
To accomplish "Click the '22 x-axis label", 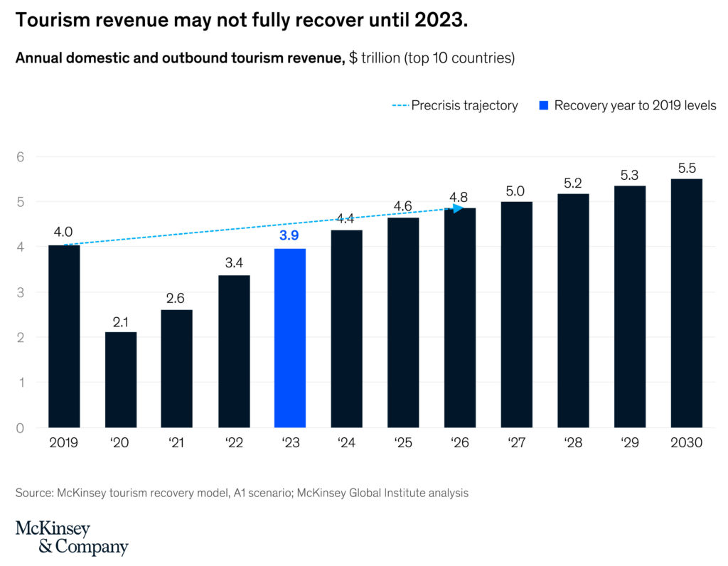I will pyautogui.click(x=234, y=442).
